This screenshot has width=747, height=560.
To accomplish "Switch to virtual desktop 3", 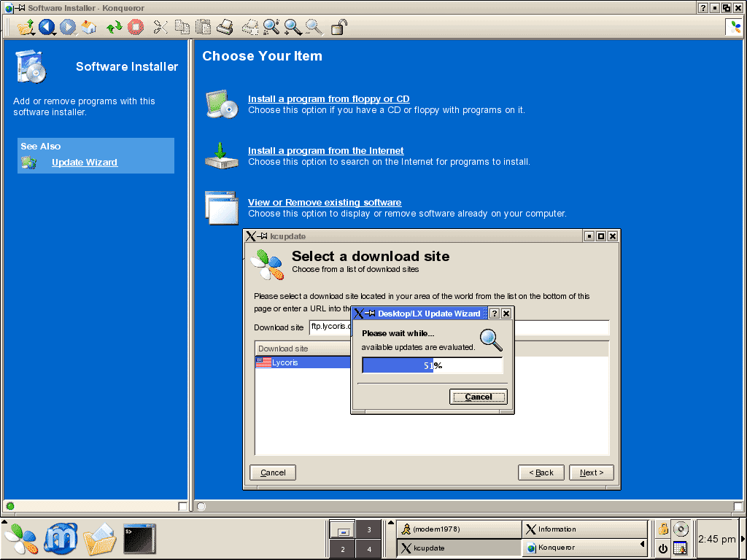I will [368, 530].
